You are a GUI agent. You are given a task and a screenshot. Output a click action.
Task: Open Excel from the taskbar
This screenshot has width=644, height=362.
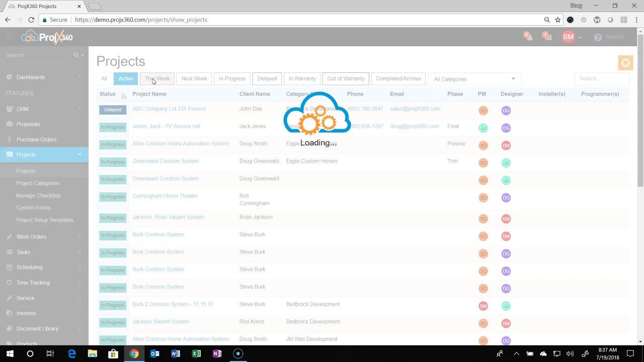point(196,353)
